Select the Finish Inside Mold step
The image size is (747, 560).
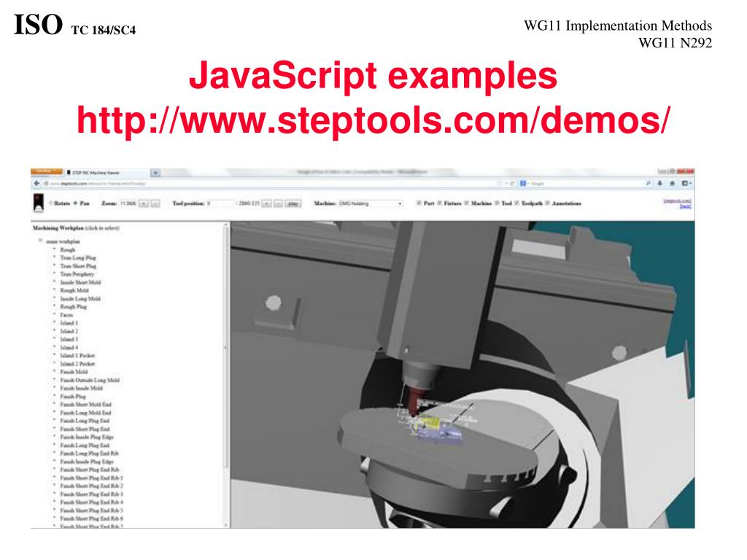pyautogui.click(x=82, y=388)
